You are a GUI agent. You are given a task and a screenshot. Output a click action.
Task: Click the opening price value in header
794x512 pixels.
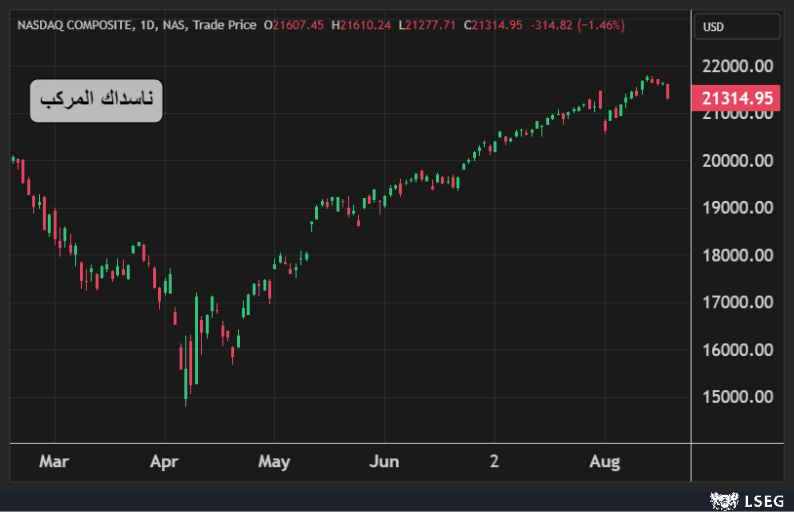298,24
